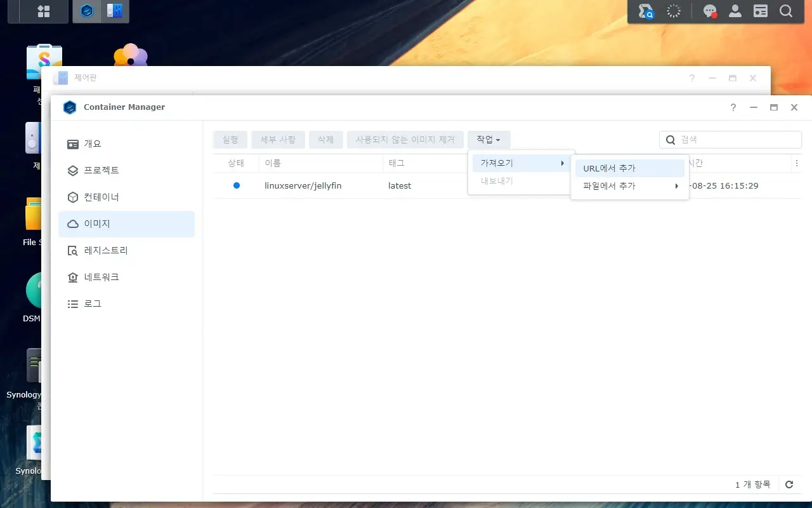The height and width of the screenshot is (508, 812).
Task: Toggle the 작업 dropdown button
Action: [488, 140]
